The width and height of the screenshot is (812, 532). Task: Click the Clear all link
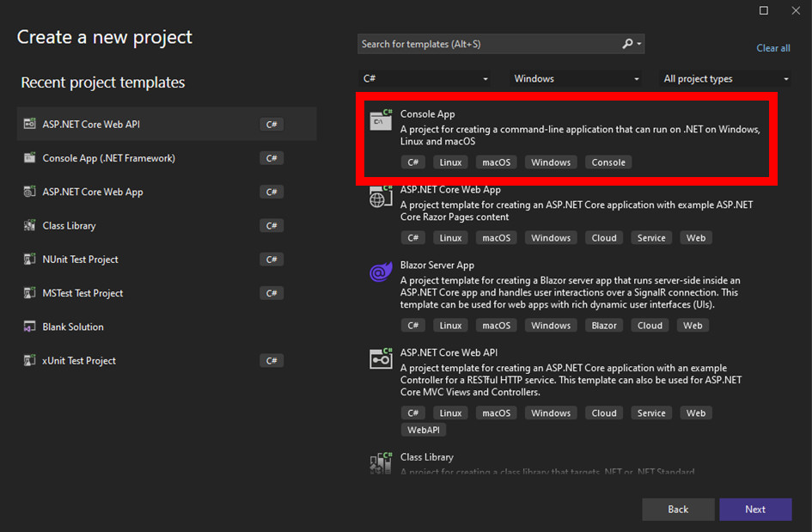pos(773,48)
